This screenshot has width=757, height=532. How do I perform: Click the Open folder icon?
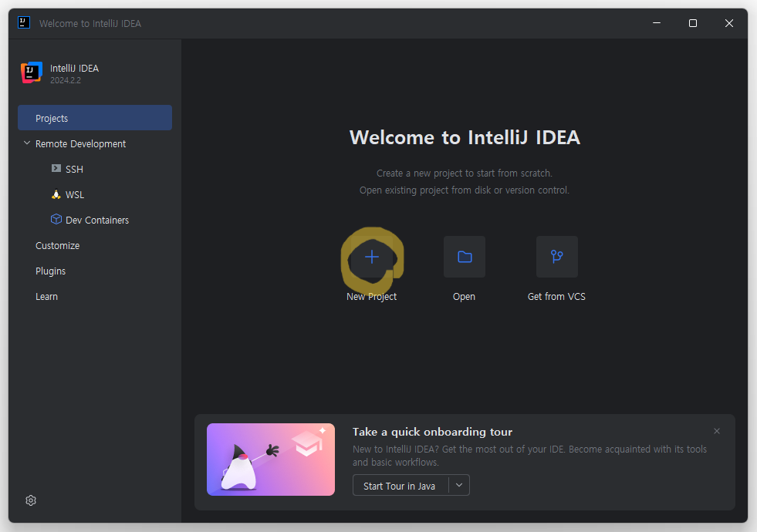click(465, 257)
